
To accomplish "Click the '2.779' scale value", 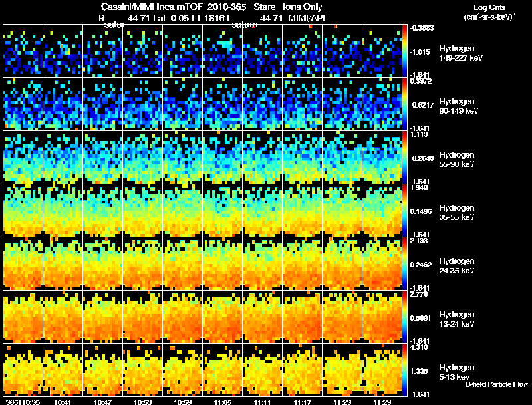I will point(419,294).
